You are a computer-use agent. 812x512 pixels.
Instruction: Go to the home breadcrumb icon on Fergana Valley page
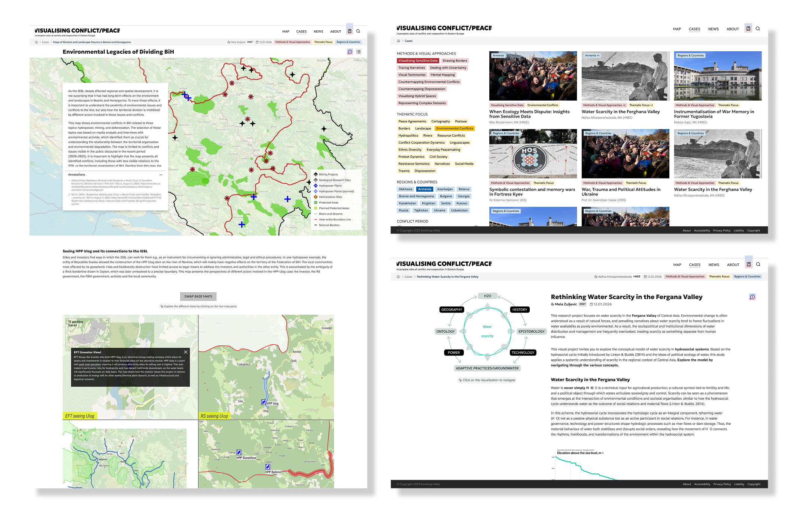click(398, 277)
